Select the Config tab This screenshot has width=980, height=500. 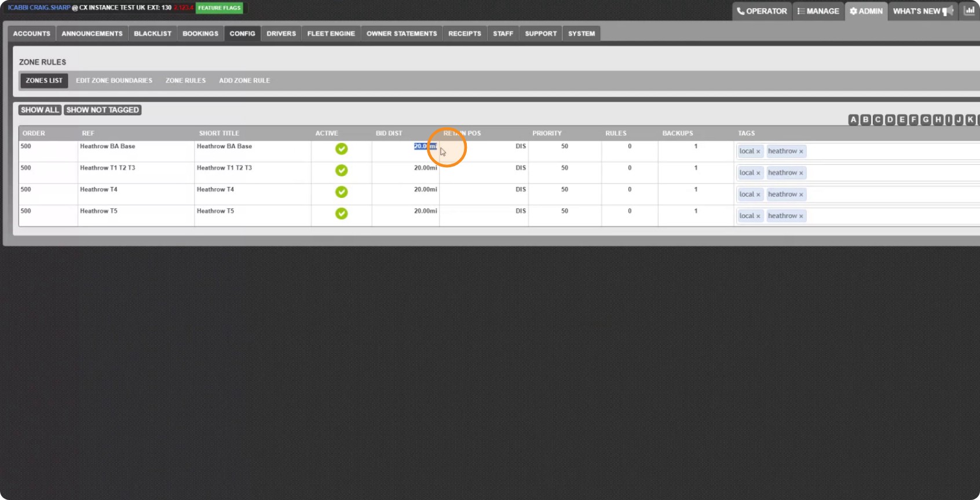pyautogui.click(x=242, y=34)
